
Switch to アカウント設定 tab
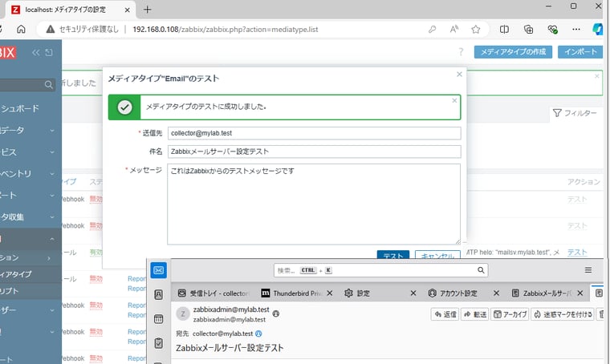[x=453, y=293]
